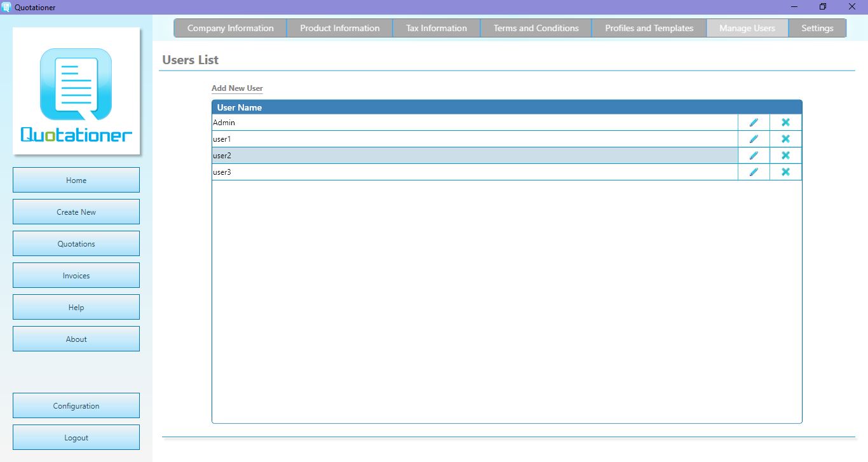868x462 pixels.
Task: Close the Quotationer window
Action: click(852, 7)
